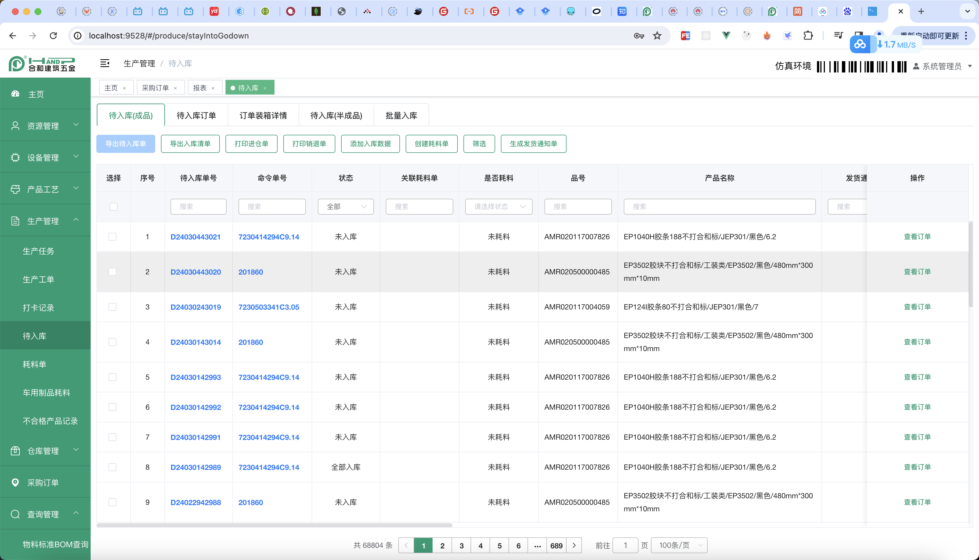Viewport: 979px width, 560px height.
Task: Reload the page with refresh icon
Action: click(x=54, y=36)
